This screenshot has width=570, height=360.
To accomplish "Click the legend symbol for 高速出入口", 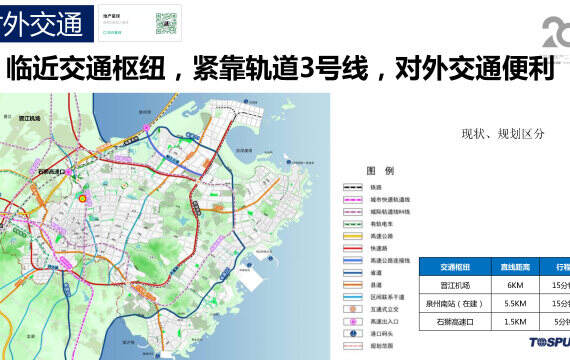I will click(x=353, y=321).
